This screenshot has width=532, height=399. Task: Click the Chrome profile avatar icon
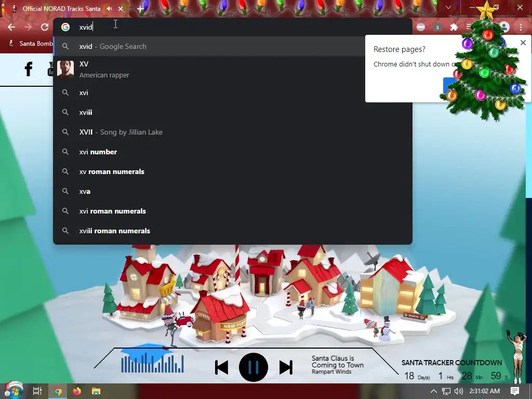tap(504, 27)
